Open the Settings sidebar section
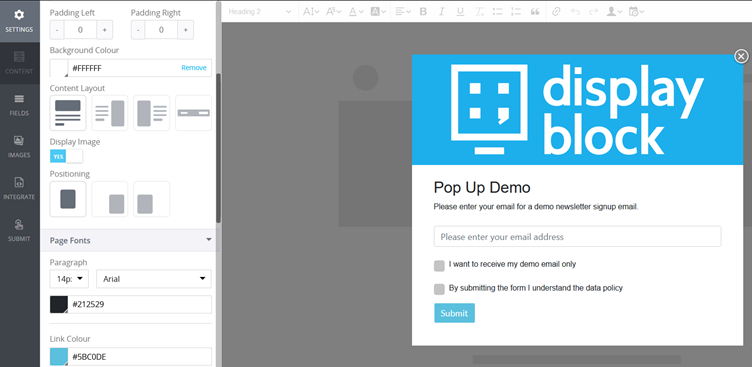 point(19,21)
